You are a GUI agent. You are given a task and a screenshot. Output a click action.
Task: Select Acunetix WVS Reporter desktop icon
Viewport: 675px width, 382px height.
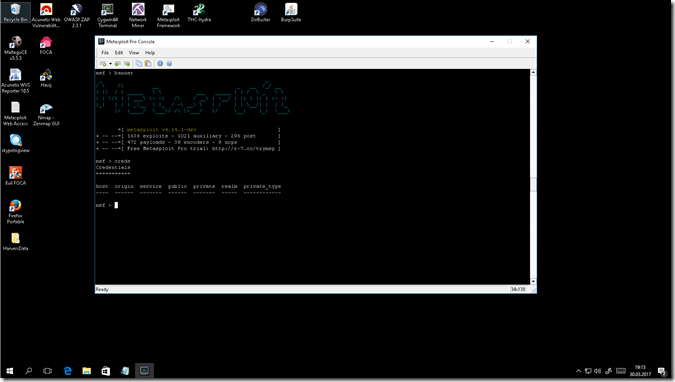pyautogui.click(x=15, y=81)
